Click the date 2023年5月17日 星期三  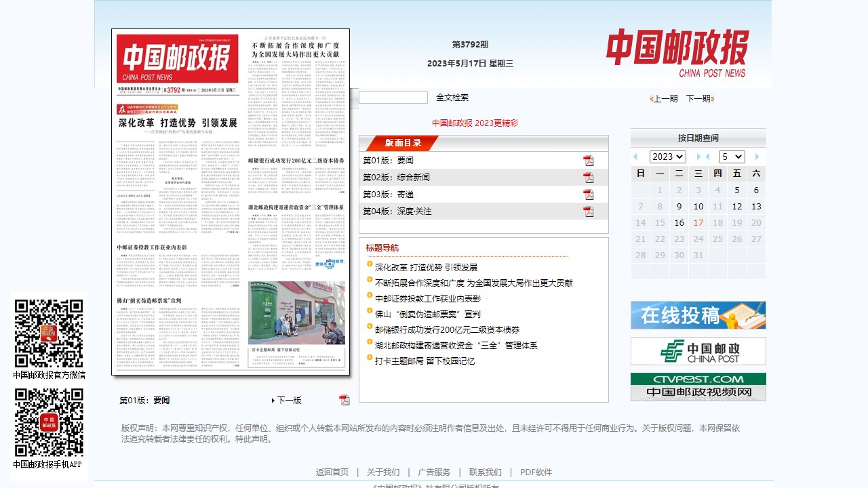(x=470, y=63)
